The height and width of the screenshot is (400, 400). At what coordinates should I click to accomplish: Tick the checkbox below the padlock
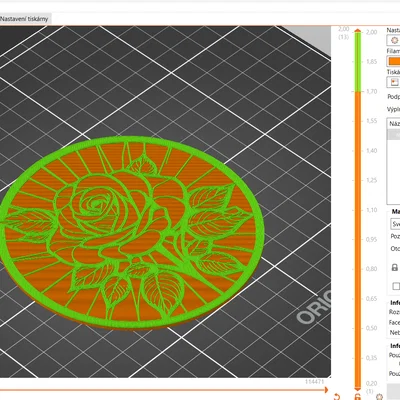point(396,286)
